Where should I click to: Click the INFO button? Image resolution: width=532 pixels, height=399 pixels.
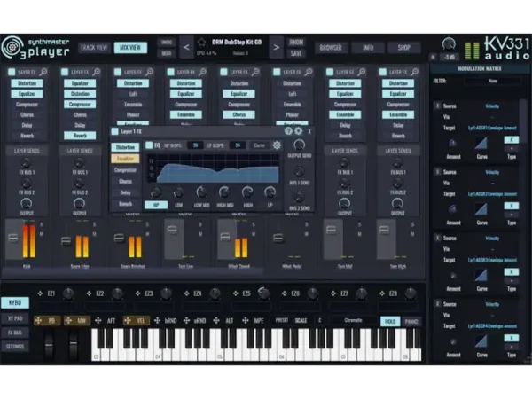coord(368,48)
